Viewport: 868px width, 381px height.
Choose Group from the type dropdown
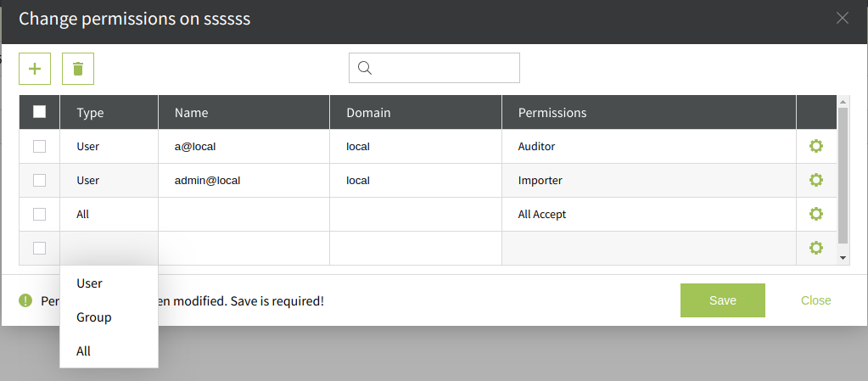(94, 317)
